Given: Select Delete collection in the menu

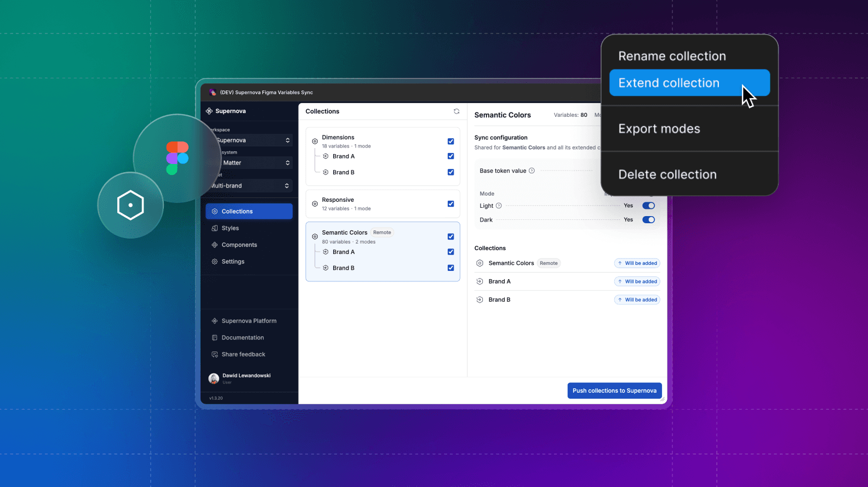Looking at the screenshot, I should tap(667, 174).
